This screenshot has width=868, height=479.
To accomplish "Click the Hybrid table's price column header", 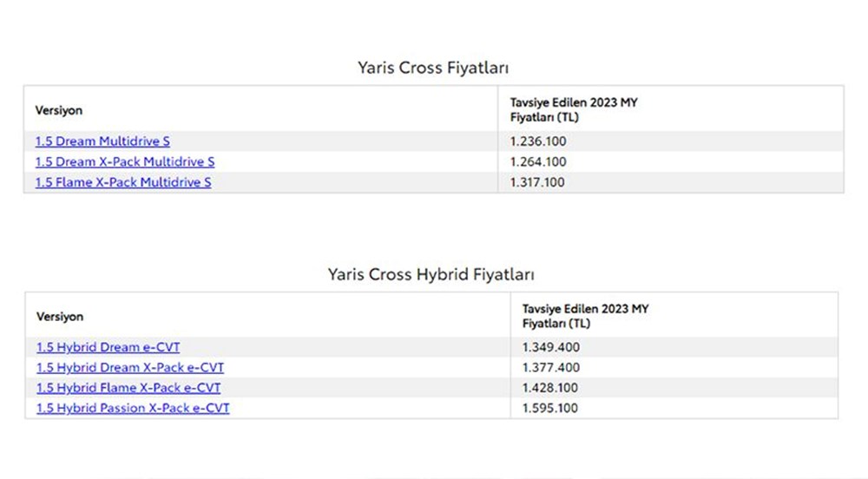I will point(585,316).
